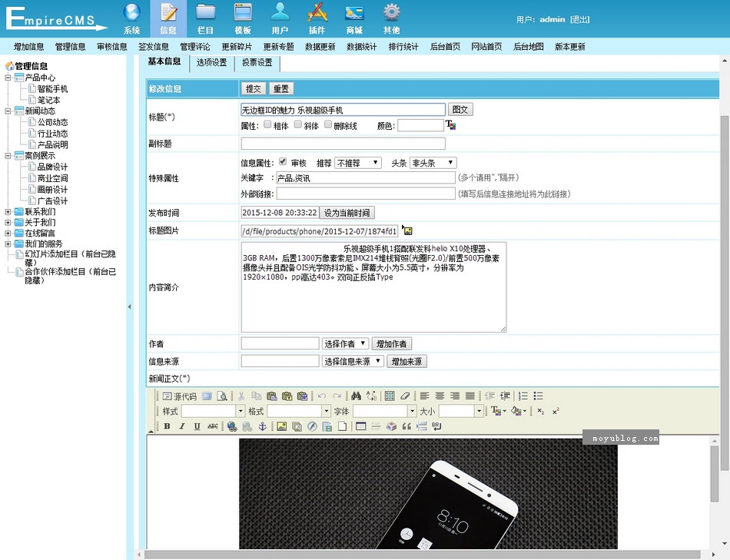
Task: Collapse the 产品中心 tree node
Action: 8,78
